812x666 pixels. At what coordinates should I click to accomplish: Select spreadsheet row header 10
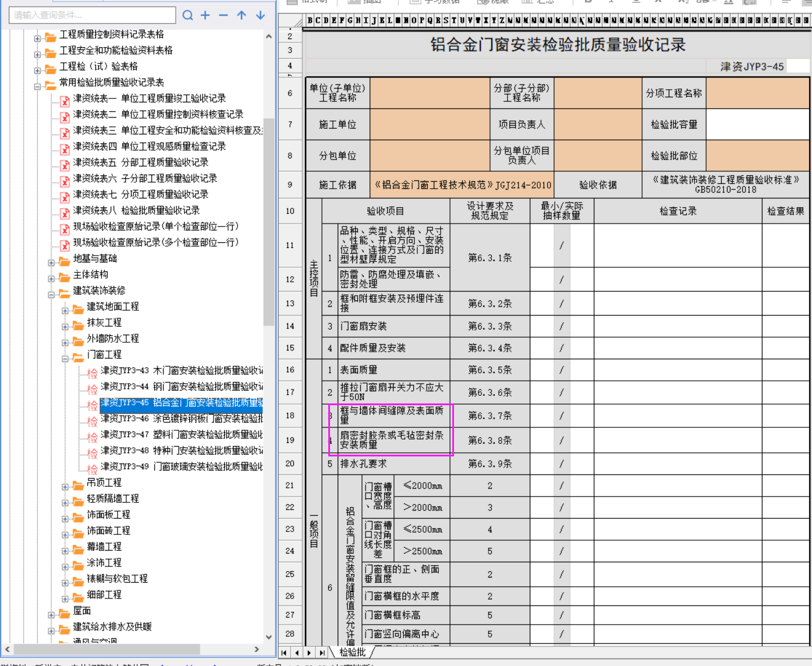click(290, 211)
